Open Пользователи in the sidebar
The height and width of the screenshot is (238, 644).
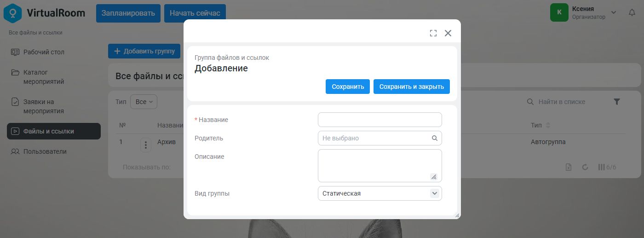(54, 151)
